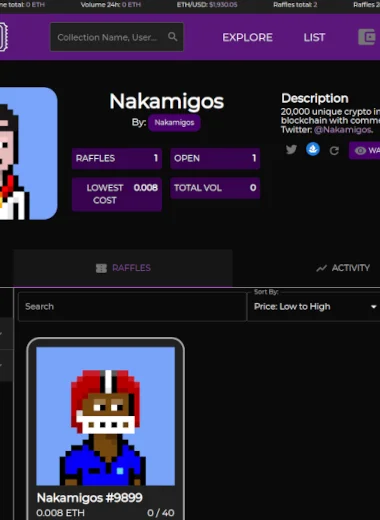Click the 0 / 40 entries text

[161, 513]
